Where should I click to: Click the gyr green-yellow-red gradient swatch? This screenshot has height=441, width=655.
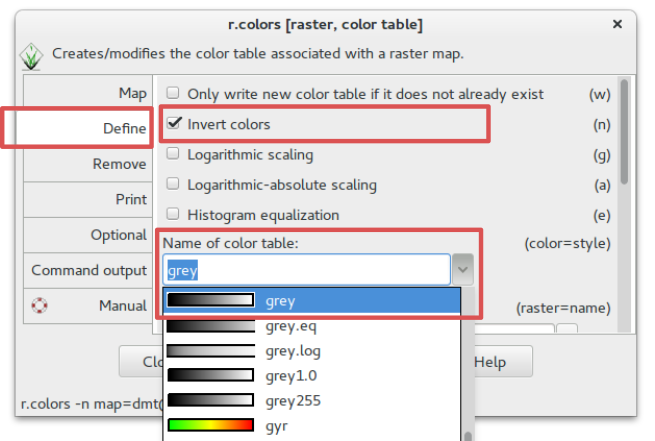pos(211,425)
